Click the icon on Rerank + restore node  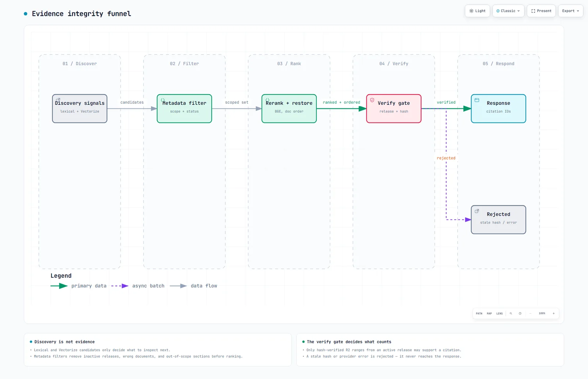coord(268,100)
